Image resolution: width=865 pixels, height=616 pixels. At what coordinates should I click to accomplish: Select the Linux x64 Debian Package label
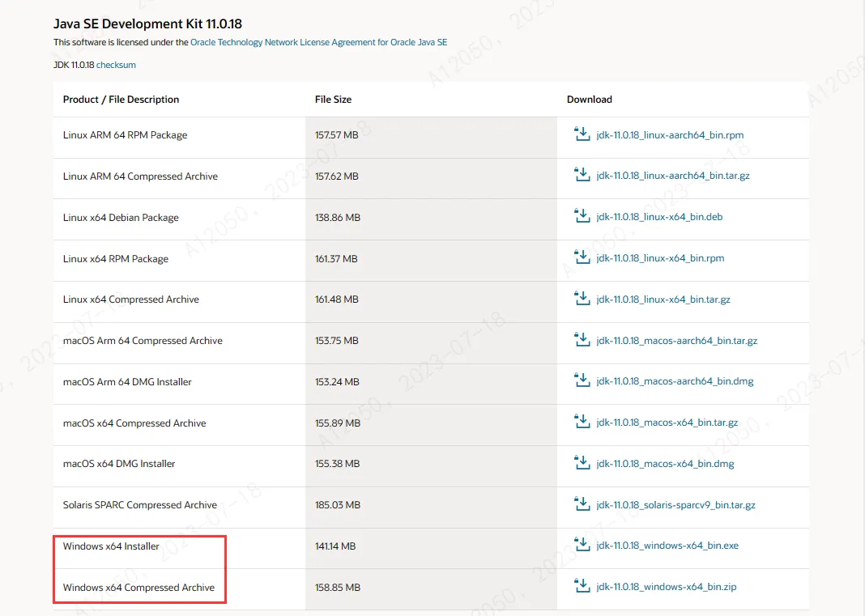coord(121,218)
